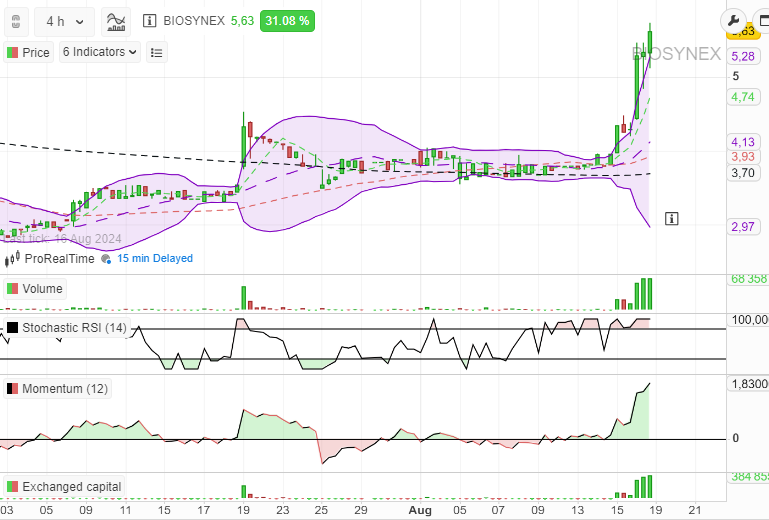Click the Aug label on time axis
This screenshot has height=520, width=769.
click(420, 510)
